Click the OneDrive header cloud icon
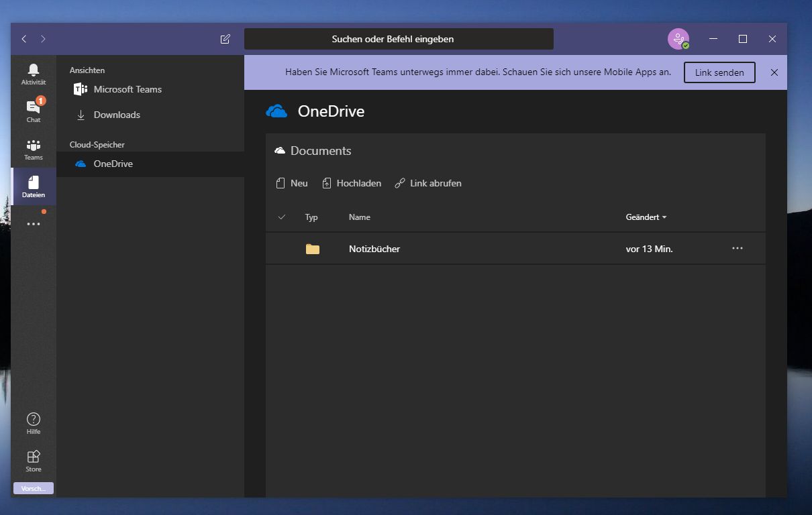This screenshot has height=515, width=812. 276,111
